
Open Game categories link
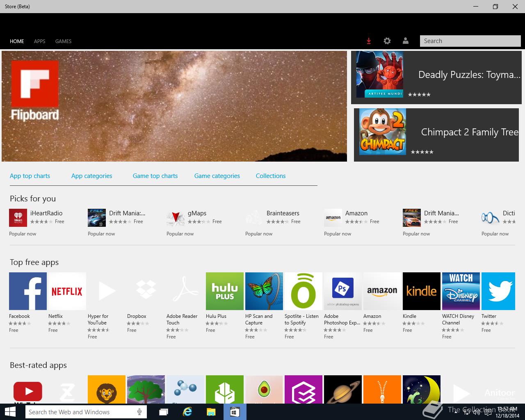click(x=217, y=176)
